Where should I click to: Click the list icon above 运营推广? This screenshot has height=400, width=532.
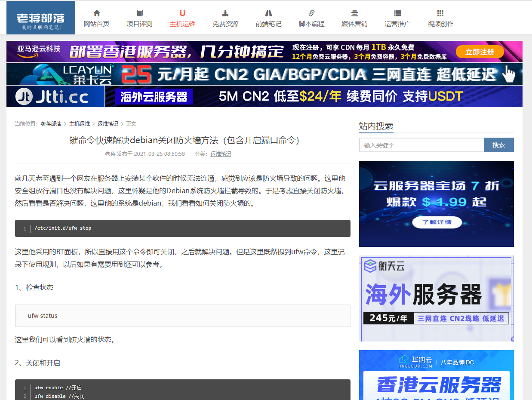pos(397,13)
